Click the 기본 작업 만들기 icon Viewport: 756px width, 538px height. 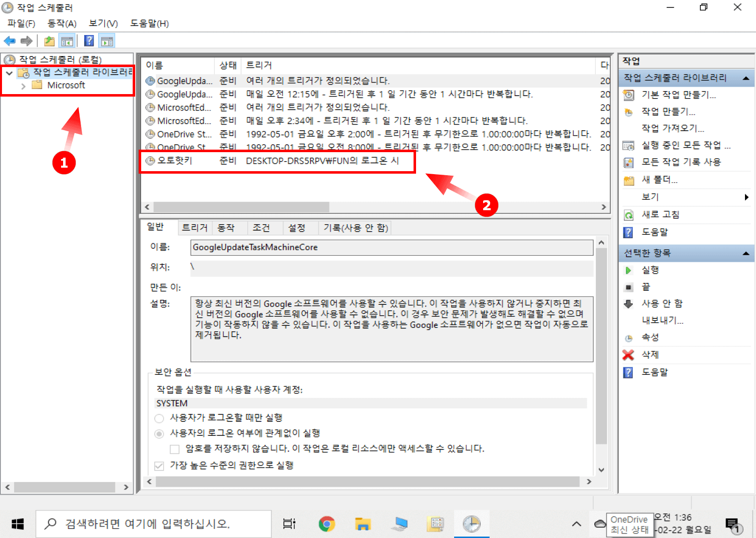628,95
